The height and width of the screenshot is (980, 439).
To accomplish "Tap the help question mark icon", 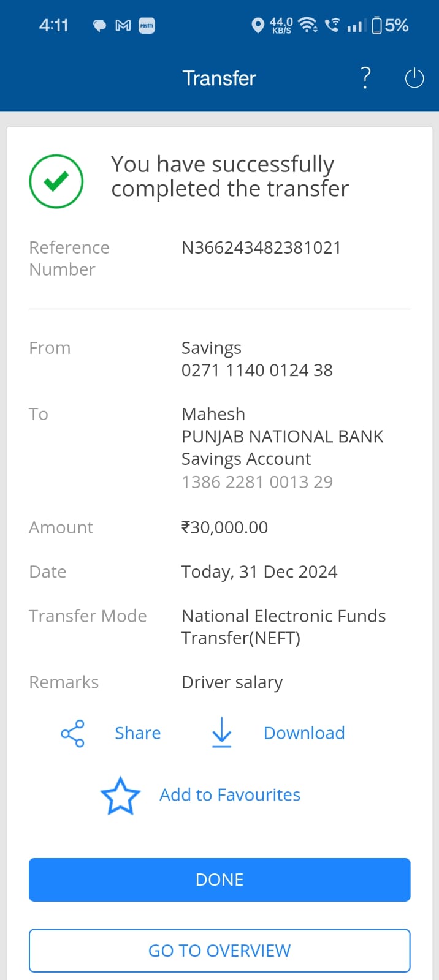I will coord(365,78).
